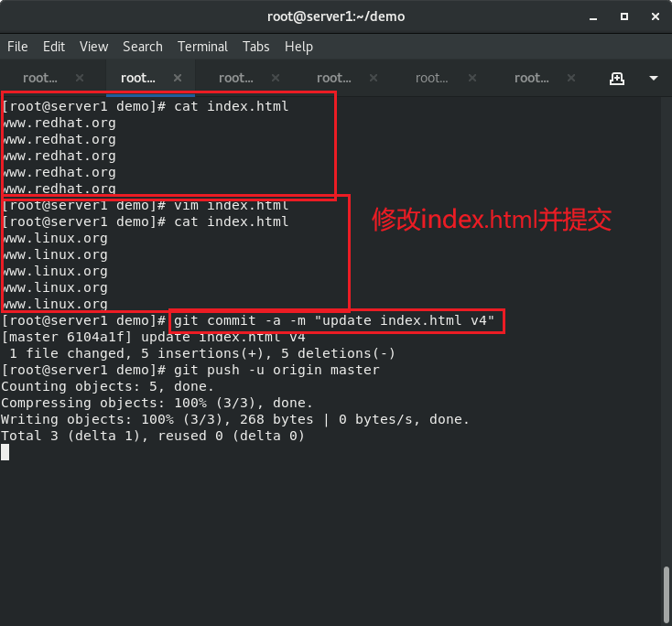Open the Search menu
The height and width of the screenshot is (626, 672).
143,47
